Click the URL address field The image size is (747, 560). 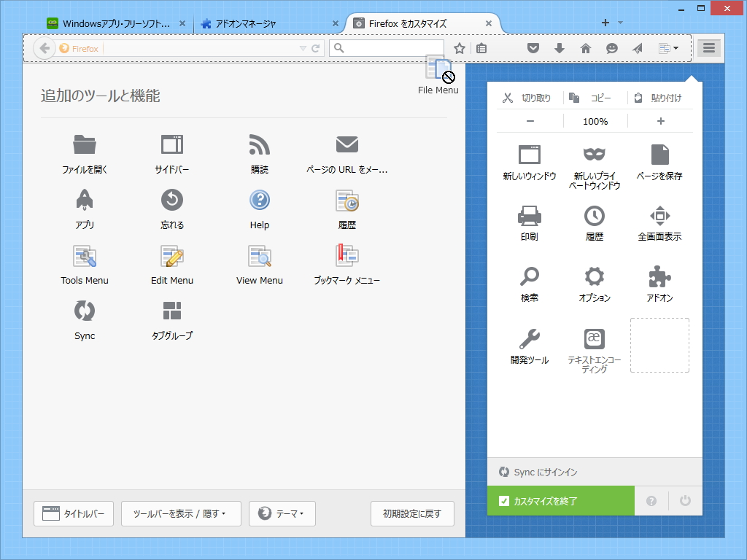tap(200, 48)
